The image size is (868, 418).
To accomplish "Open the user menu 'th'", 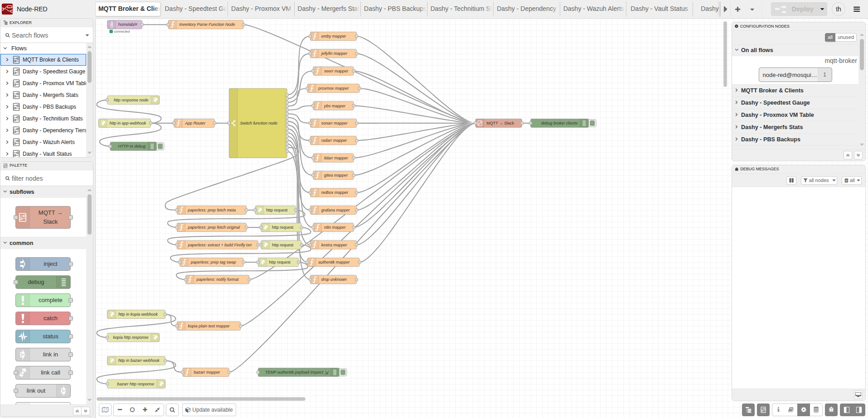I will 839,9.
